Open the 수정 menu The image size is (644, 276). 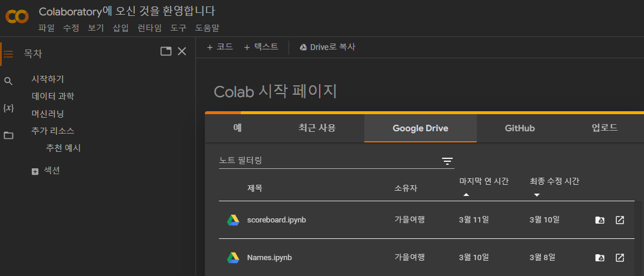tap(71, 28)
